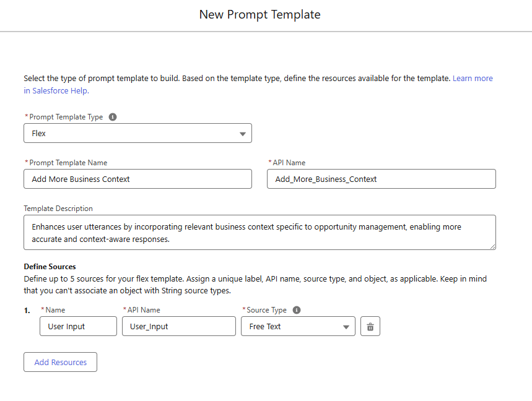The height and width of the screenshot is (401, 532).
Task: Click the Template Description label
Action: 58,209
